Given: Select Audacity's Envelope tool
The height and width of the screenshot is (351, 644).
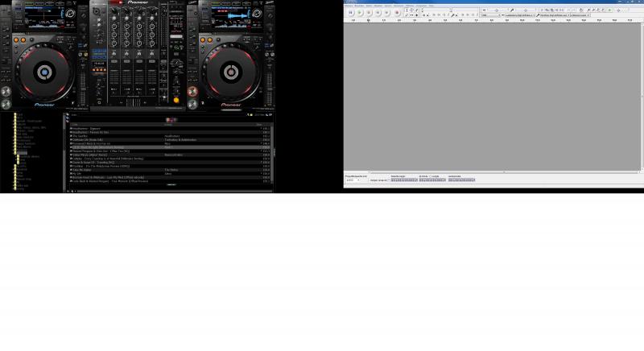Looking at the screenshot, I should [x=412, y=10].
